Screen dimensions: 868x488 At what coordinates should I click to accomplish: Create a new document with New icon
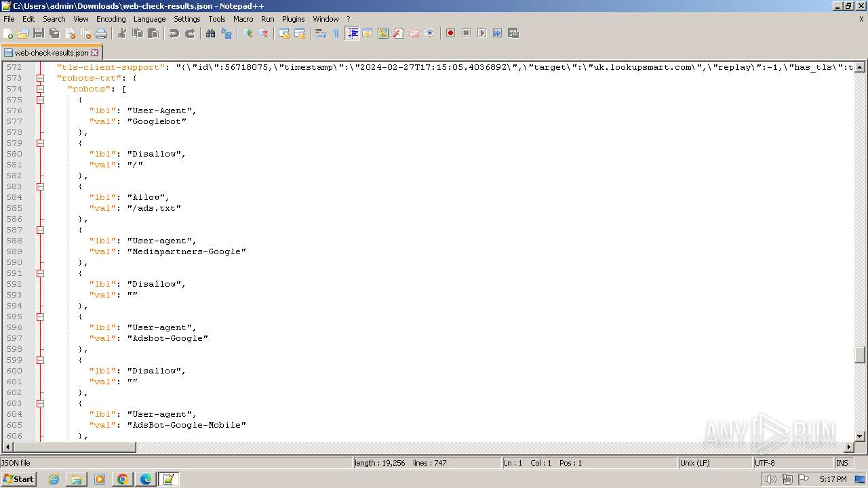(x=8, y=33)
